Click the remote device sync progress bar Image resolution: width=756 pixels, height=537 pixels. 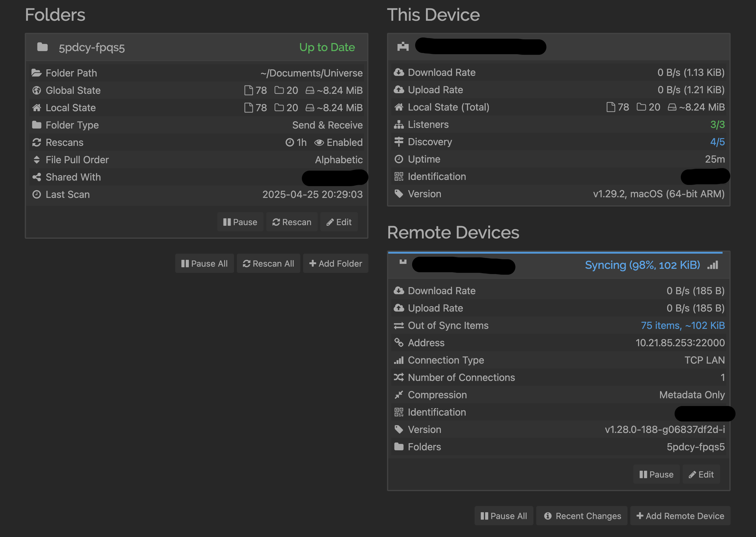point(555,253)
